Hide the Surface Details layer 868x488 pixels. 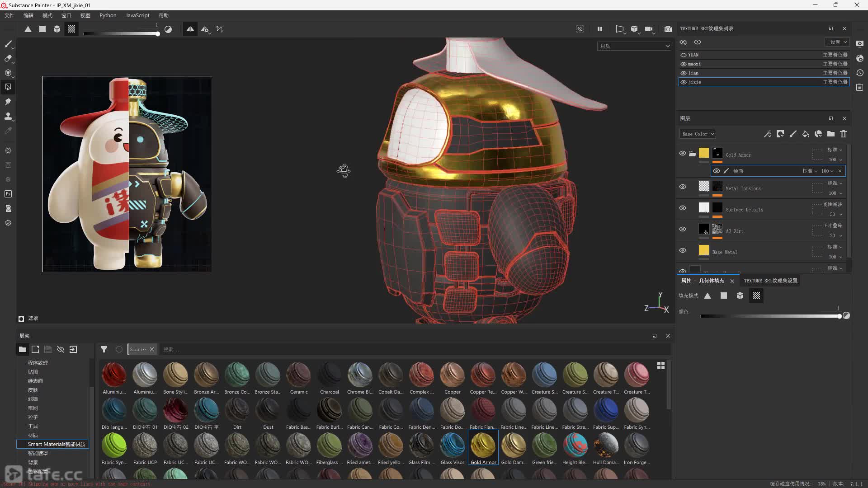click(x=683, y=208)
